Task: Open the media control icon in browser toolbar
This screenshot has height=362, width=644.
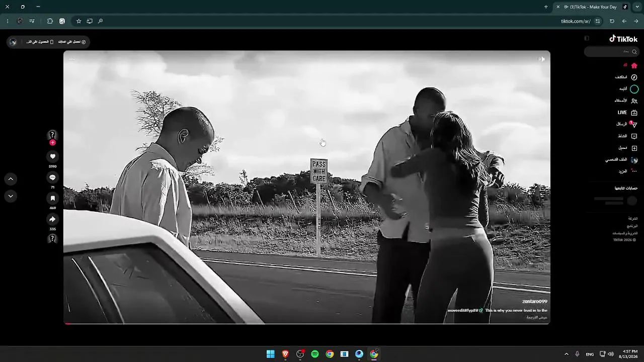Action: point(32,21)
